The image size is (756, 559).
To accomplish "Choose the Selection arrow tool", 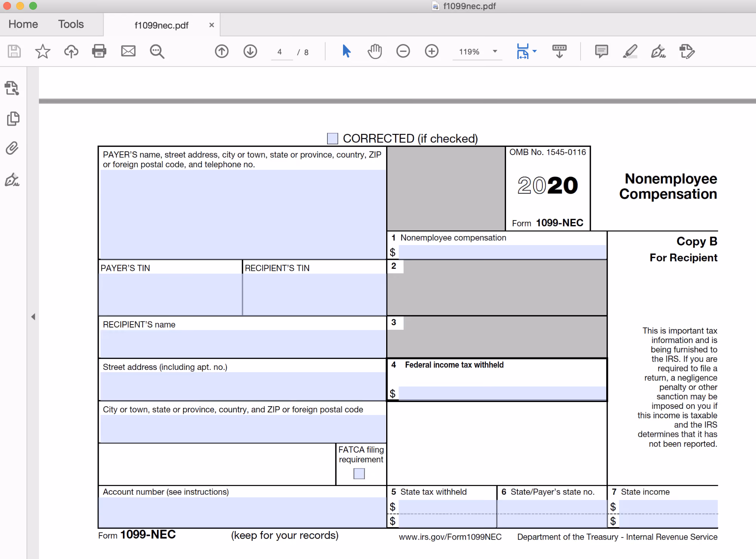I will (x=346, y=51).
